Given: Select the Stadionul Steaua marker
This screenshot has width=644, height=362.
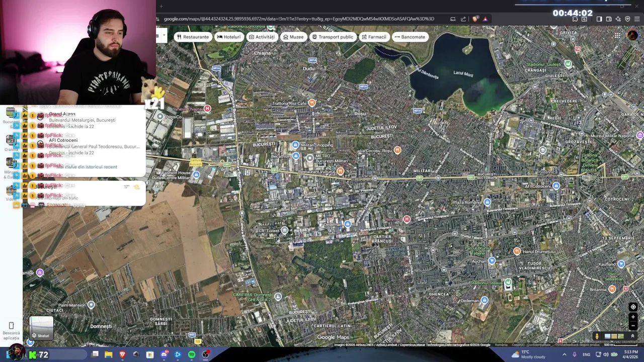Looking at the screenshot, I should click(x=508, y=283).
